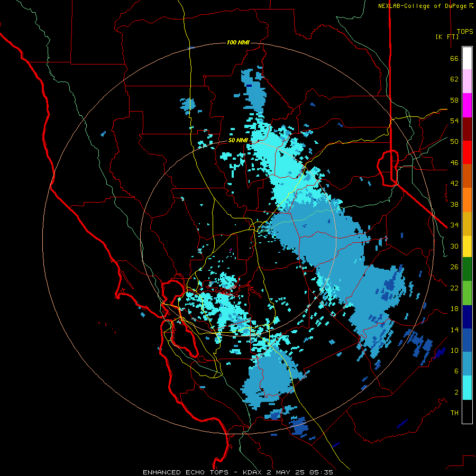This screenshot has height=476, width=476.
Task: Click the gold 38 kft legend swatch
Action: tap(467, 224)
